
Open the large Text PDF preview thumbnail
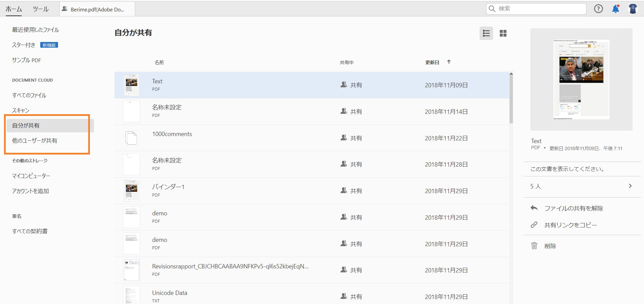pos(581,79)
